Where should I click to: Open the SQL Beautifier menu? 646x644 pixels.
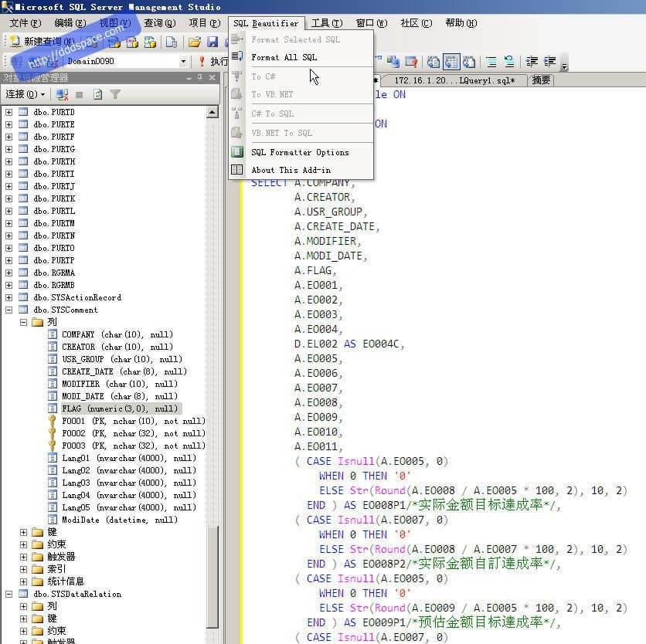coord(266,23)
